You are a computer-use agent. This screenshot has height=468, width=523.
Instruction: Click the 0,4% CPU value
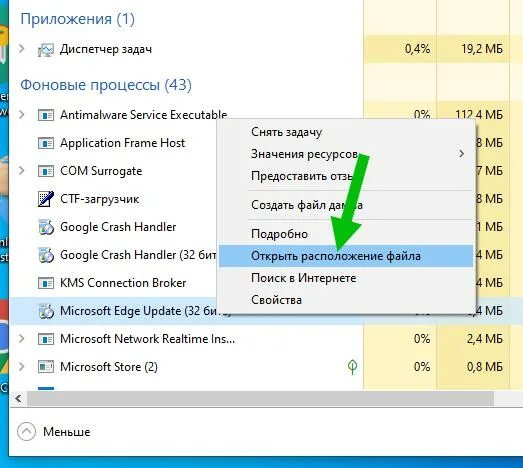coord(417,49)
